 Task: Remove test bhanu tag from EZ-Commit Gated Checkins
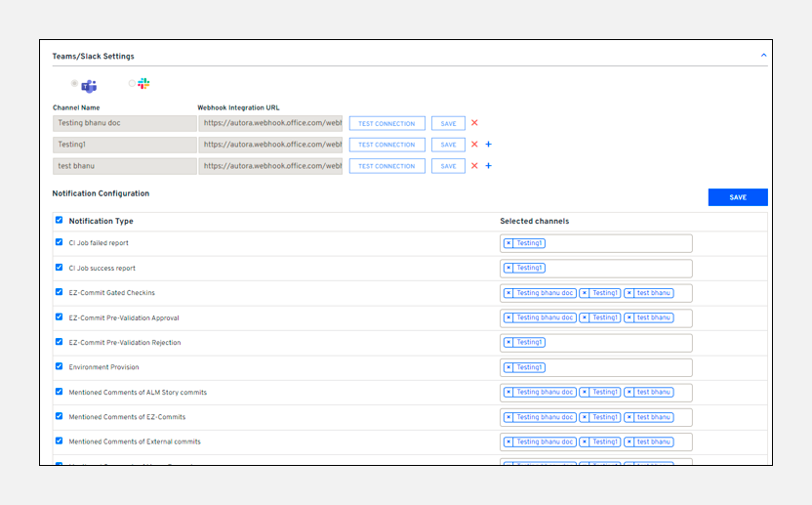point(629,293)
